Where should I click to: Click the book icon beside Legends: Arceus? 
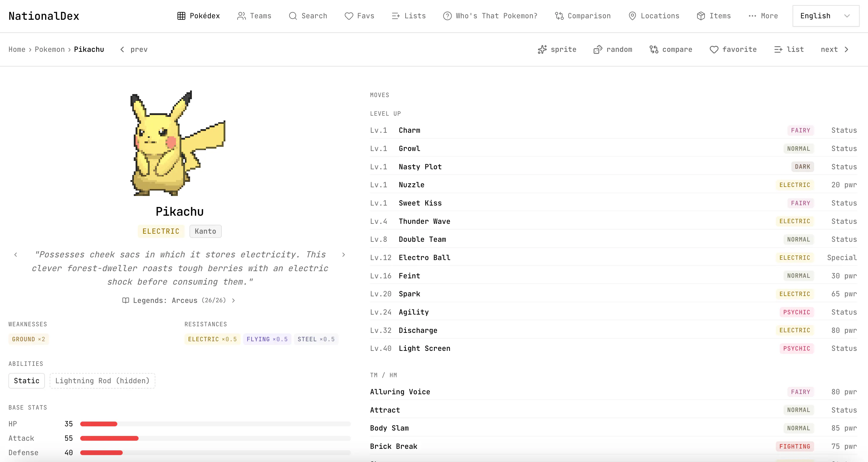[125, 301]
